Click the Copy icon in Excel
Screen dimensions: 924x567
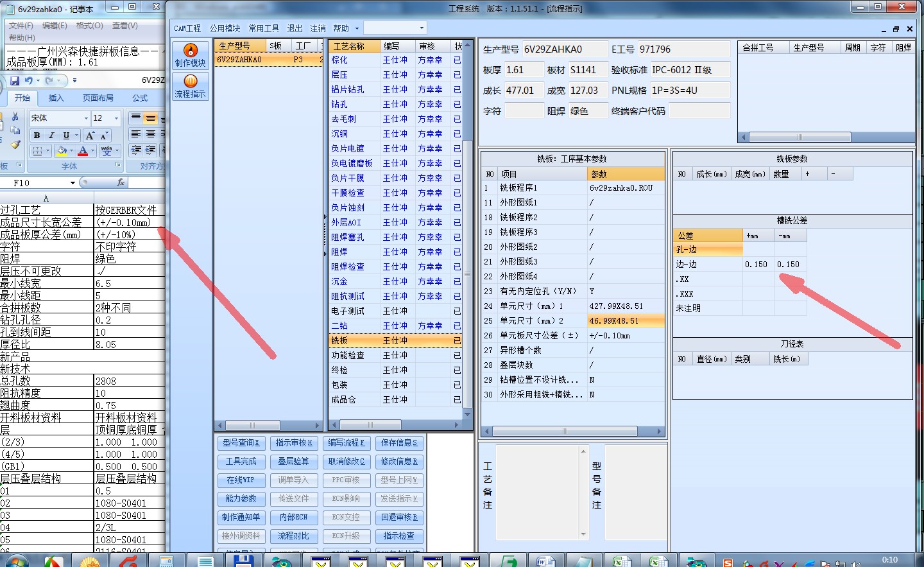click(x=15, y=130)
